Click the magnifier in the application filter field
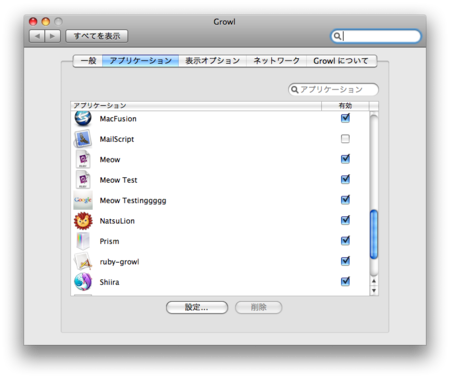This screenshot has height=378, width=450. 294,89
